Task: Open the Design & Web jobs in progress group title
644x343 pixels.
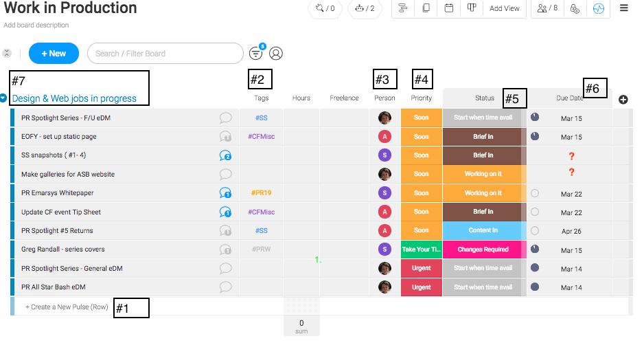Action: (x=74, y=99)
